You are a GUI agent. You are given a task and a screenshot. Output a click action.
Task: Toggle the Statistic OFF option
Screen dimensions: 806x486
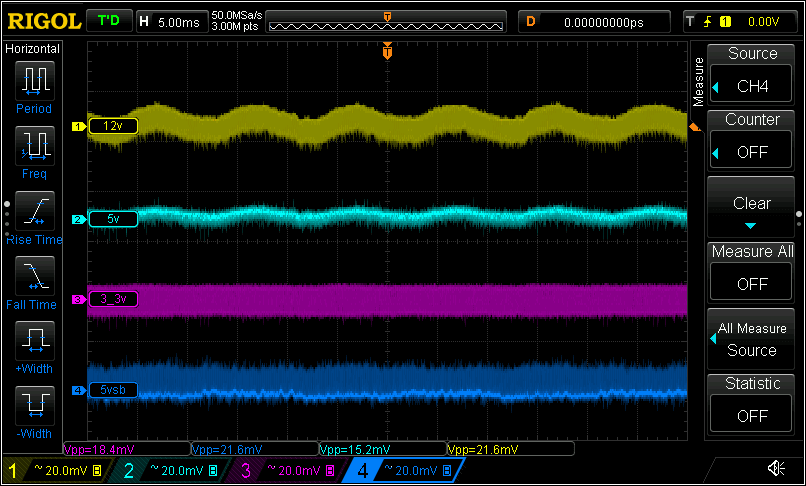point(752,416)
